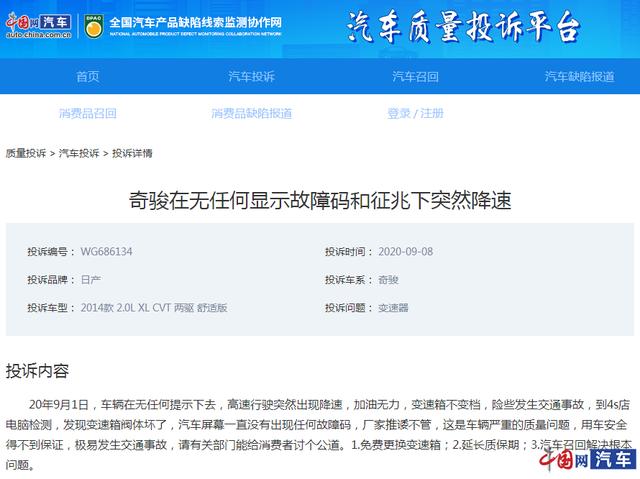Select complaint number WG686134

tap(107, 251)
